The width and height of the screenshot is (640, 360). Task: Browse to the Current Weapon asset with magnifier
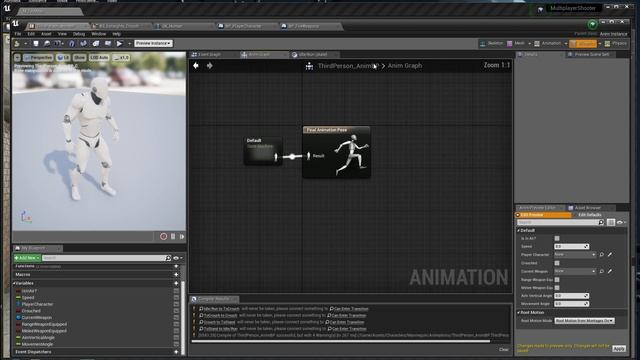pyautogui.click(x=602, y=271)
